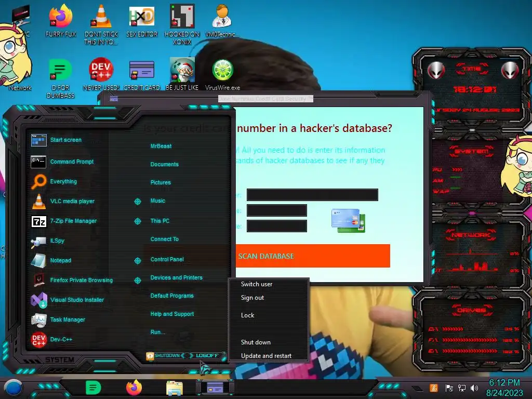
Task: Click the third short black input field
Action: [276, 226]
